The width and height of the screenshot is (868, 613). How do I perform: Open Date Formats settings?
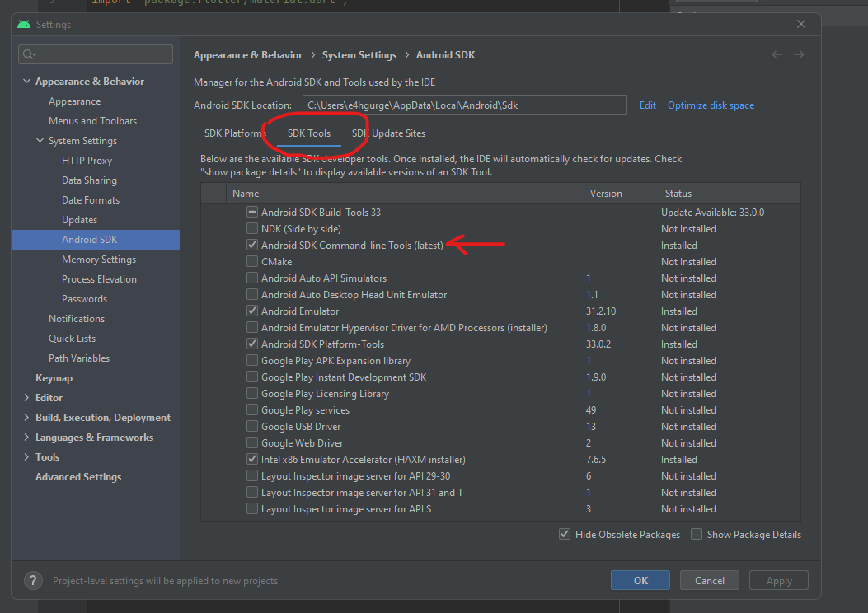pyautogui.click(x=90, y=199)
